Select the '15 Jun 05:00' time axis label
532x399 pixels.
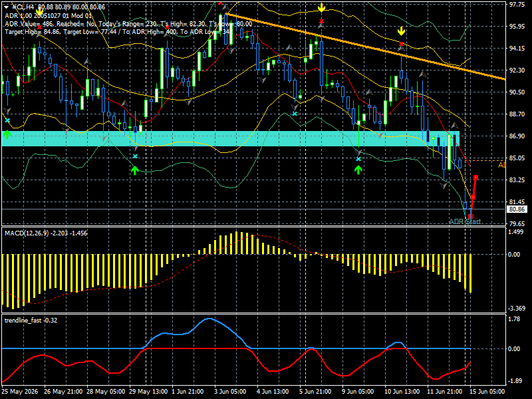[487, 392]
